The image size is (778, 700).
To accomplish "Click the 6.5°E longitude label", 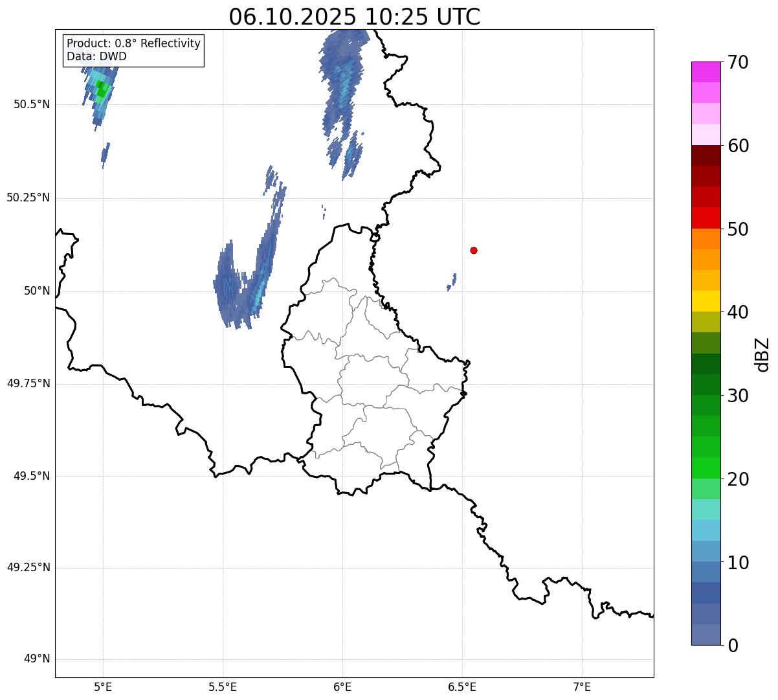I will click(x=462, y=686).
